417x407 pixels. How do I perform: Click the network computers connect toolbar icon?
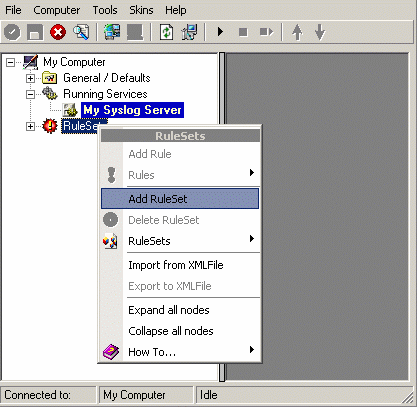click(x=112, y=32)
